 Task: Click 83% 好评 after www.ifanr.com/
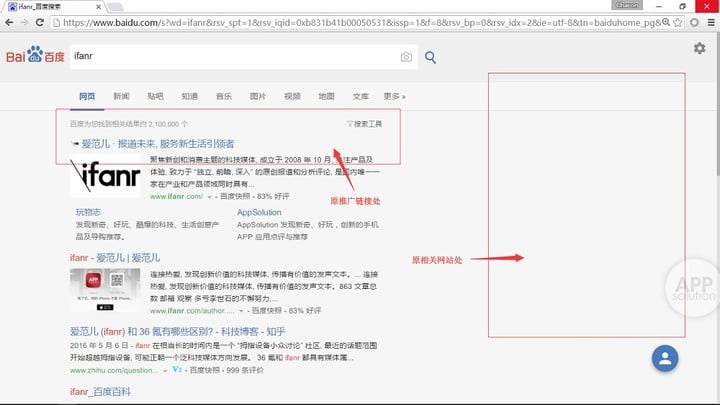click(x=273, y=196)
